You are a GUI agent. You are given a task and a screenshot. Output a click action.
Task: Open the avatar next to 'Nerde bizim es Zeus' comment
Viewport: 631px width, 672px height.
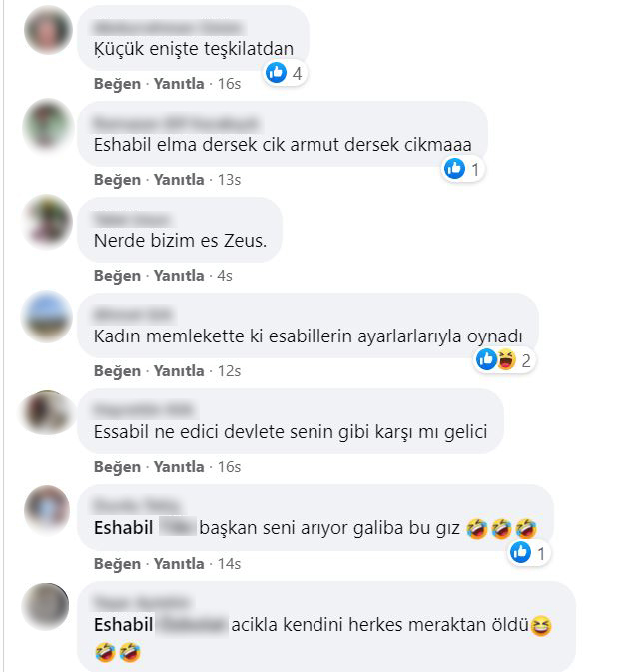coord(48,222)
